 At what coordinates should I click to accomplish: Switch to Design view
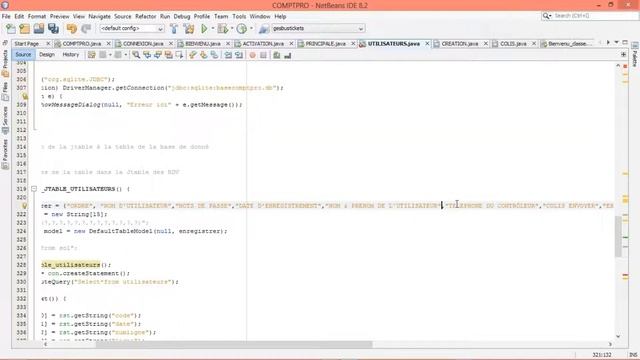(x=47, y=55)
